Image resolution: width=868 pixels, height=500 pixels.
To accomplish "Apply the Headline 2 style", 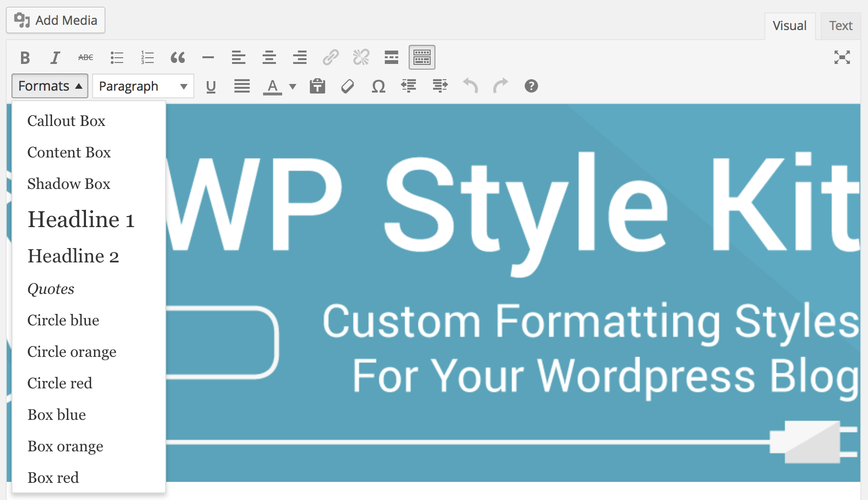I will [x=89, y=256].
